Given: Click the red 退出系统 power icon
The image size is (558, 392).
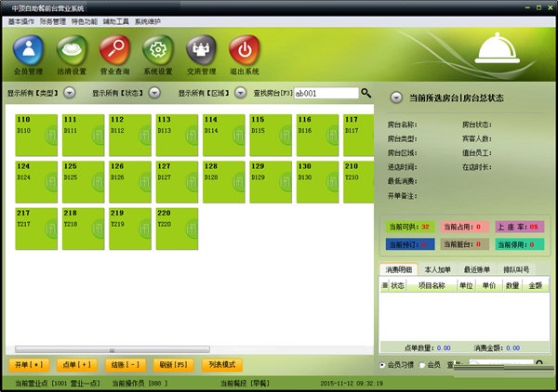Looking at the screenshot, I should click(245, 53).
